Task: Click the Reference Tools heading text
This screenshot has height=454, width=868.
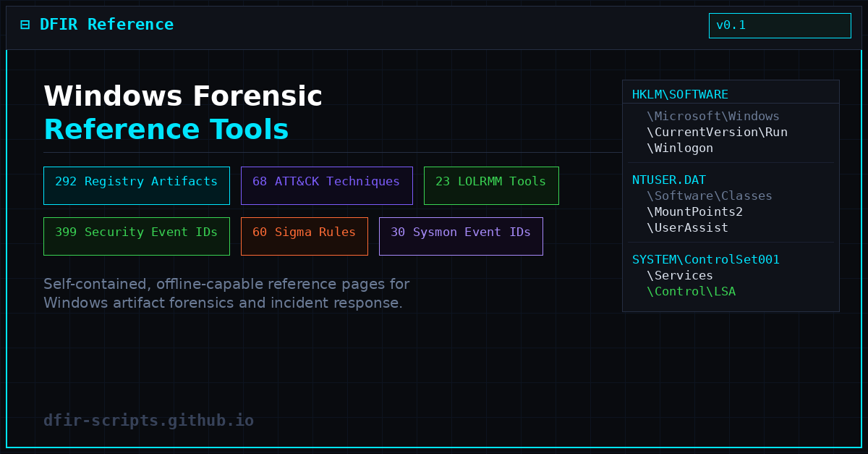Action: coord(166,130)
